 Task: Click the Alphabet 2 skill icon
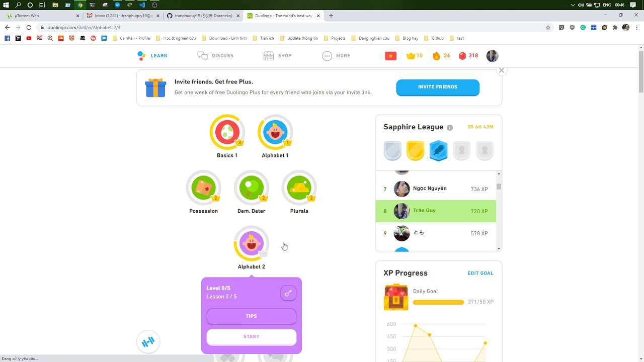[x=251, y=244]
